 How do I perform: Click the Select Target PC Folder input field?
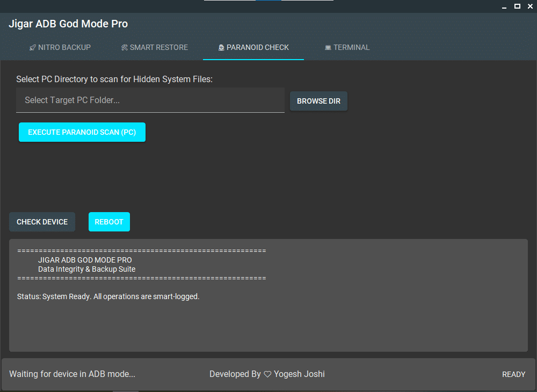(150, 100)
